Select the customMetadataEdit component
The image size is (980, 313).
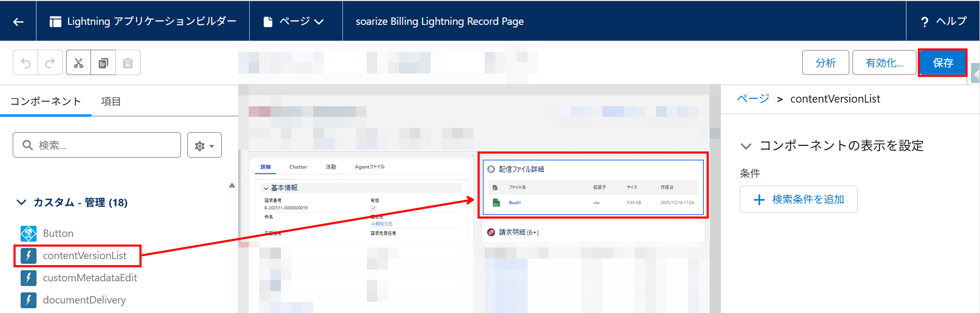(x=89, y=278)
